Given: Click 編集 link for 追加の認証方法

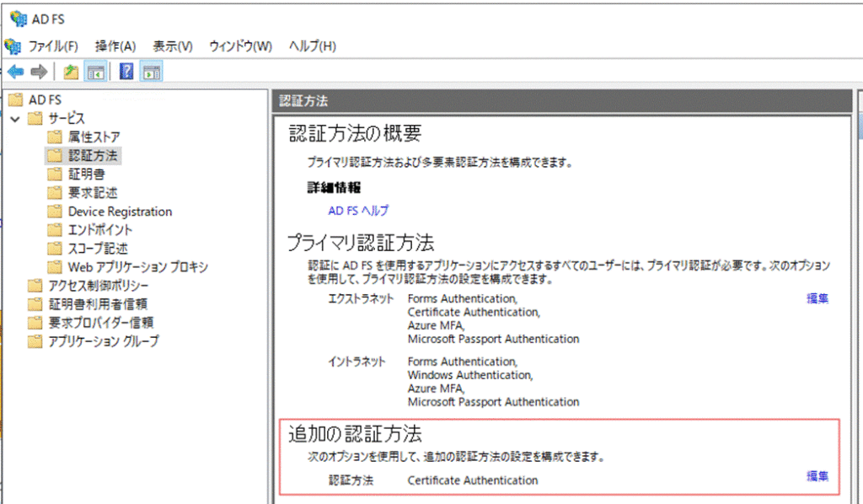Looking at the screenshot, I should 817,476.
